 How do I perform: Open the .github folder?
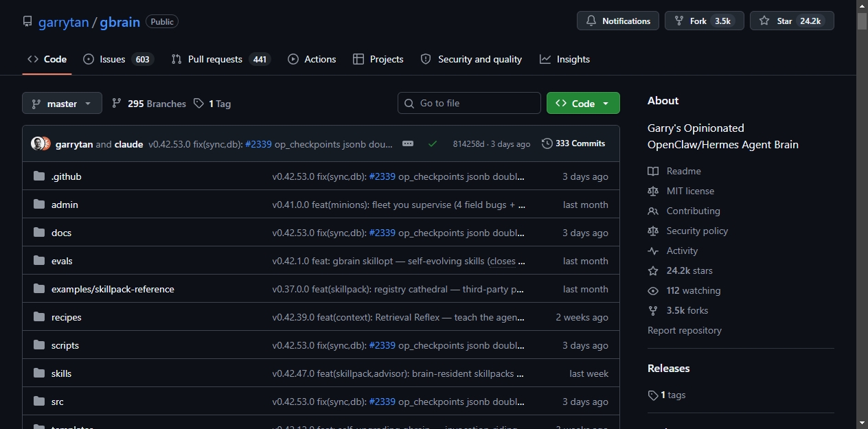click(66, 176)
